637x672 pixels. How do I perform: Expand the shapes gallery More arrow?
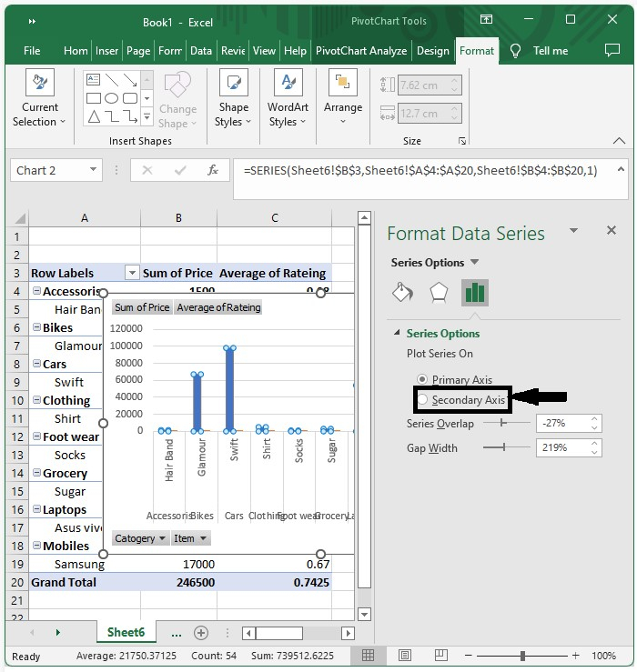147,116
